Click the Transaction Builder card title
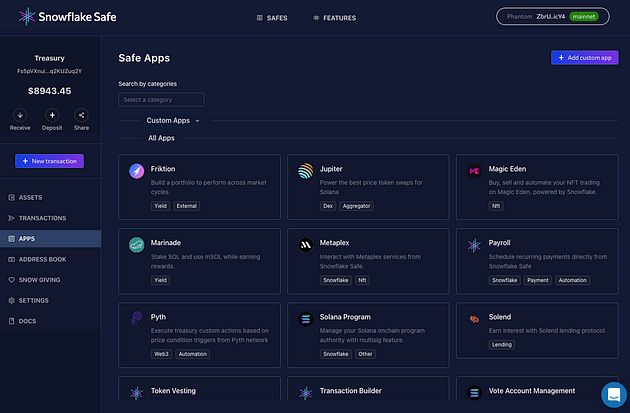This screenshot has width=630, height=413. (x=351, y=391)
